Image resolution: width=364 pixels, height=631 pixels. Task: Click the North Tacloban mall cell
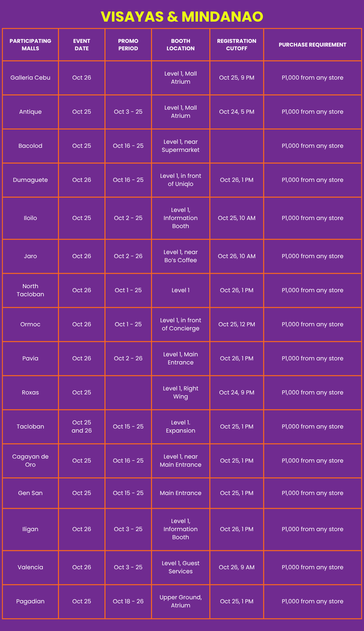30,290
